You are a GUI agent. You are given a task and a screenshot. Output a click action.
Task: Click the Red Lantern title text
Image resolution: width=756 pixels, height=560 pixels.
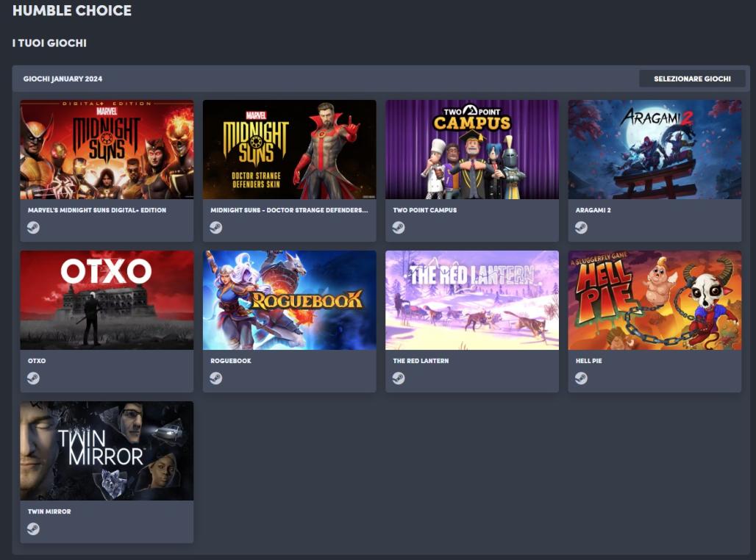(421, 361)
